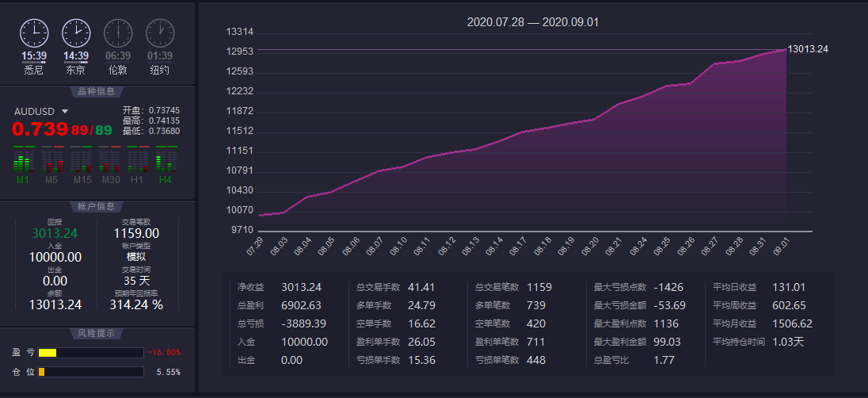Click the Sydney (悉尼) clock icon

(34, 33)
